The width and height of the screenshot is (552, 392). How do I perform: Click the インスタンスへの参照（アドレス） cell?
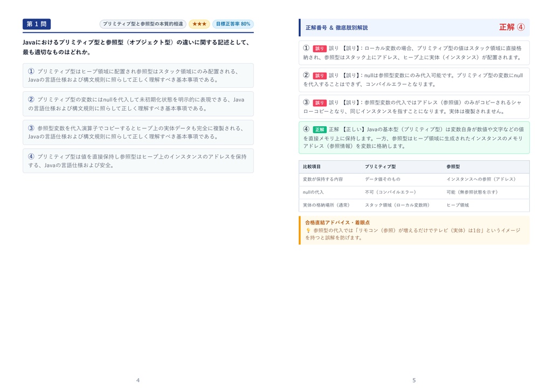click(481, 179)
